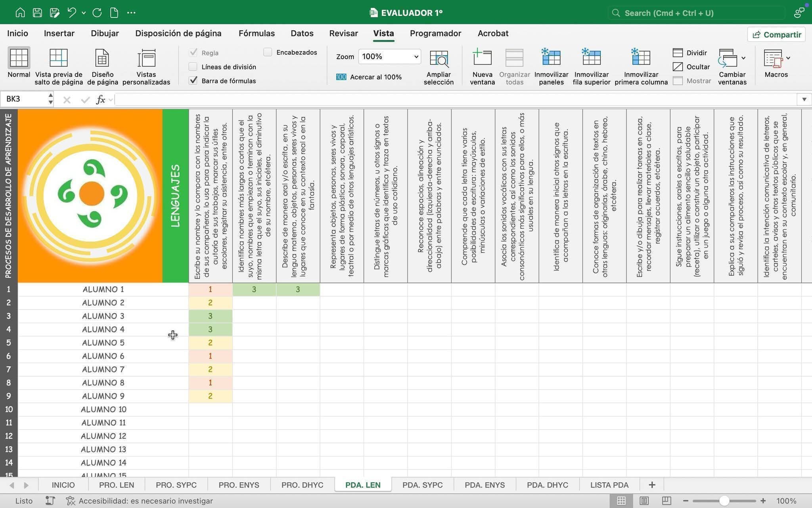Uncheck the Barra de fórmulas checkbox

[193, 81]
